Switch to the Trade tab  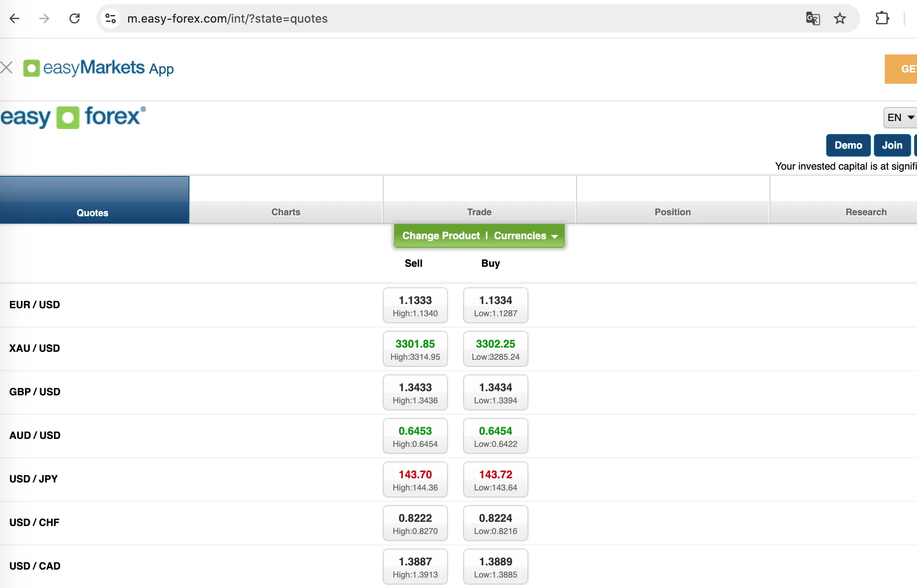pyautogui.click(x=479, y=200)
